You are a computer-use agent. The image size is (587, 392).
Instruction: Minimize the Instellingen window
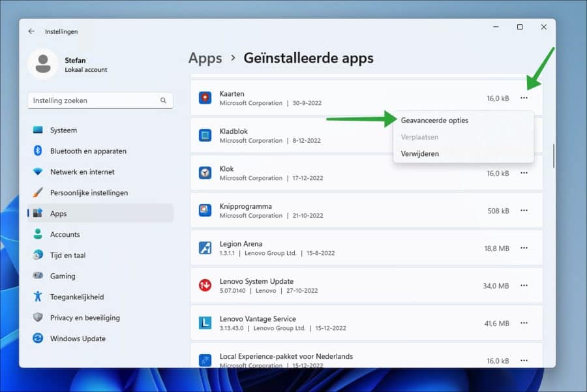496,27
